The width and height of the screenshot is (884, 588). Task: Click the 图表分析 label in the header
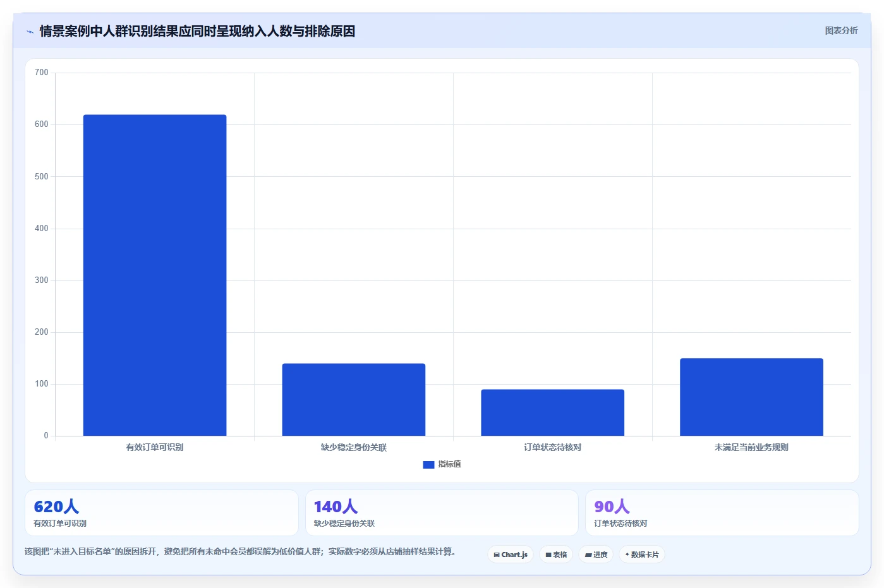click(841, 30)
